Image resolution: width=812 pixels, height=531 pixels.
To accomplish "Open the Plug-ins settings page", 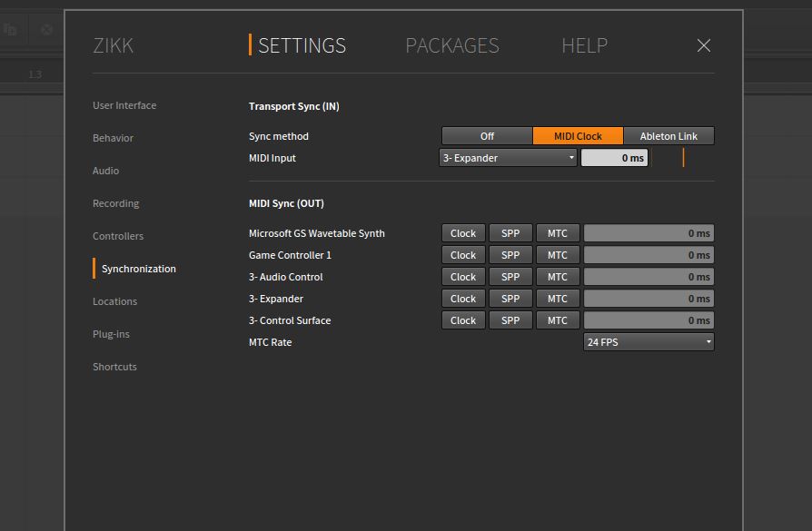I will [x=111, y=334].
